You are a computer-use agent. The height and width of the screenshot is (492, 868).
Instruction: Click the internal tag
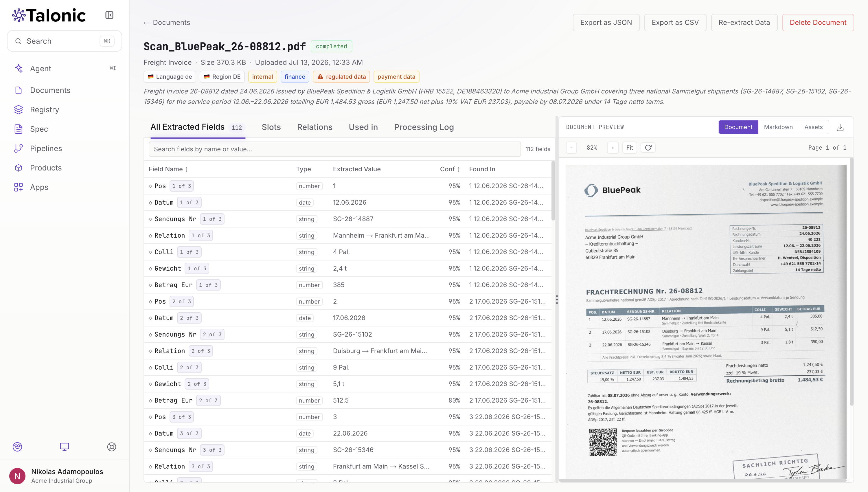click(262, 77)
